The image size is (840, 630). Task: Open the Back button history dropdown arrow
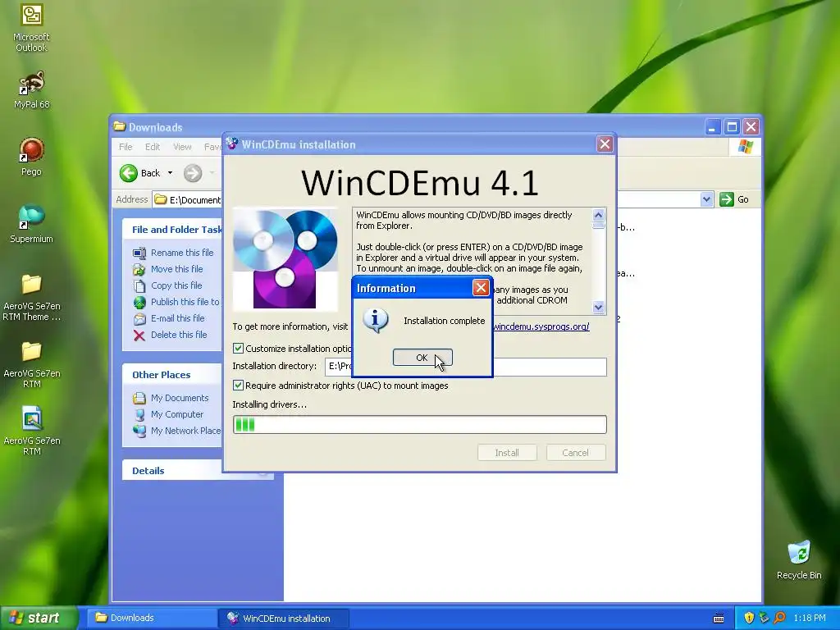pos(170,173)
